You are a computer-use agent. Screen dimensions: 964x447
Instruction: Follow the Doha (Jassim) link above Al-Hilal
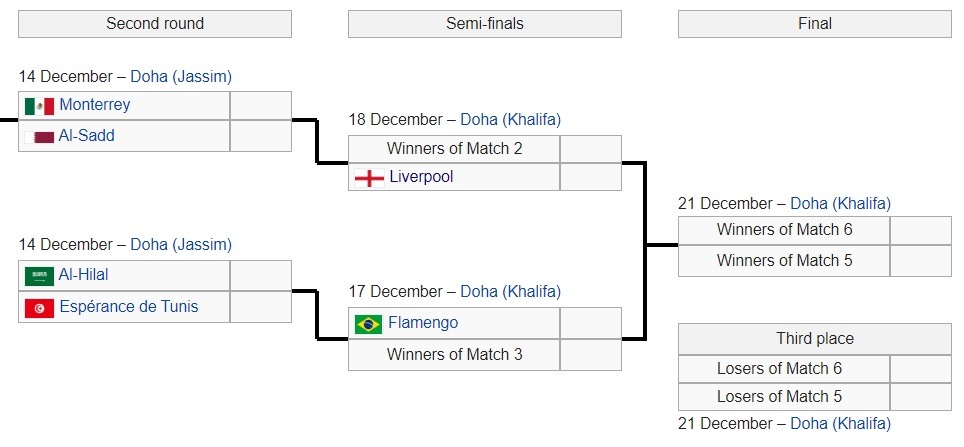(x=181, y=245)
